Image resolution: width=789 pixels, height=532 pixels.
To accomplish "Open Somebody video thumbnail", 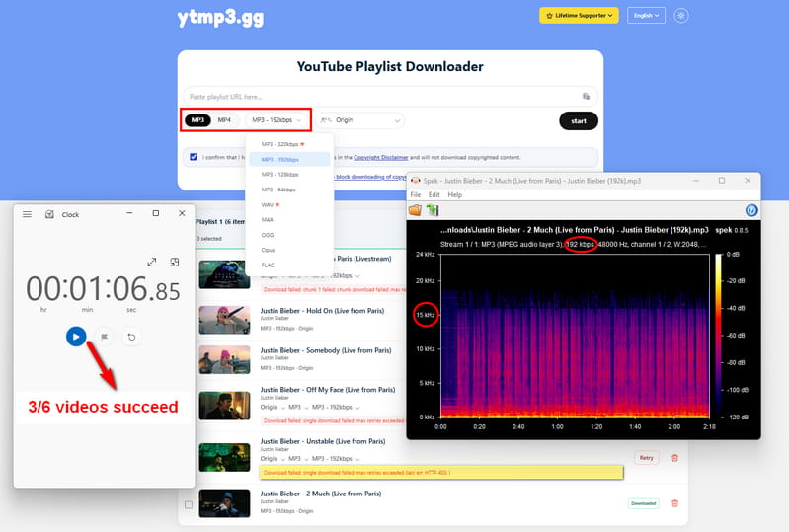I will [224, 359].
